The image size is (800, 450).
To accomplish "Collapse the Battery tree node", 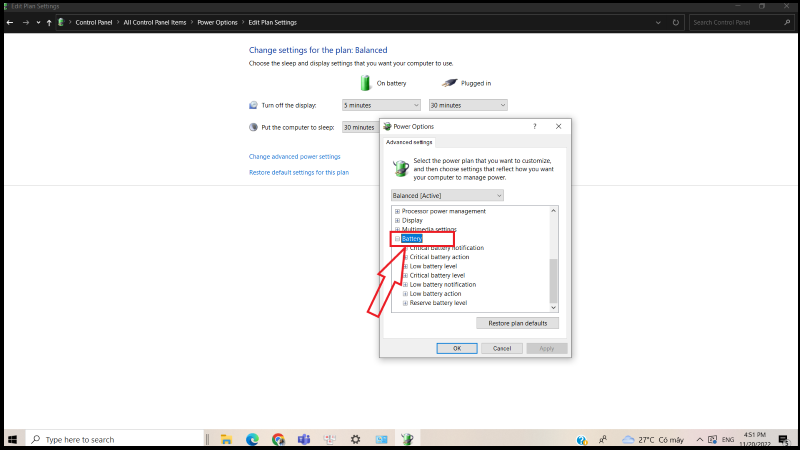I will 397,239.
